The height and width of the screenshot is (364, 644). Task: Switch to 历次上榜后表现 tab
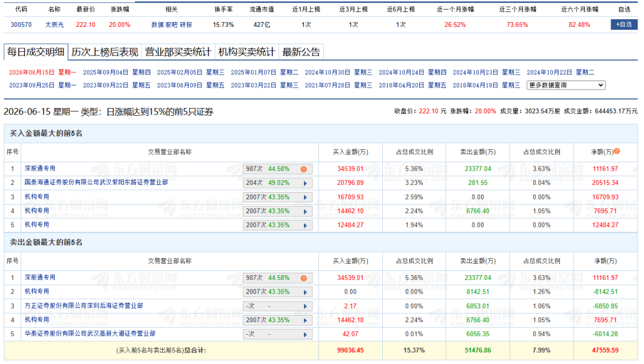pyautogui.click(x=105, y=52)
